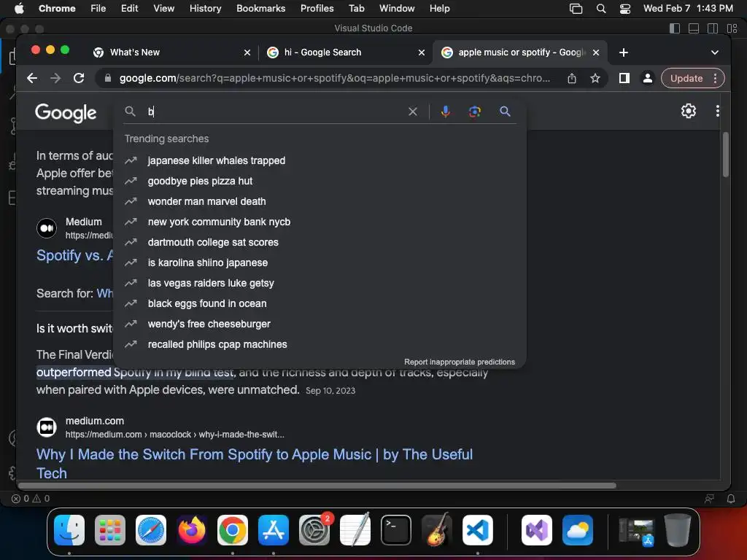This screenshot has width=747, height=560.
Task: Click inside the Google search input
Action: (274, 112)
